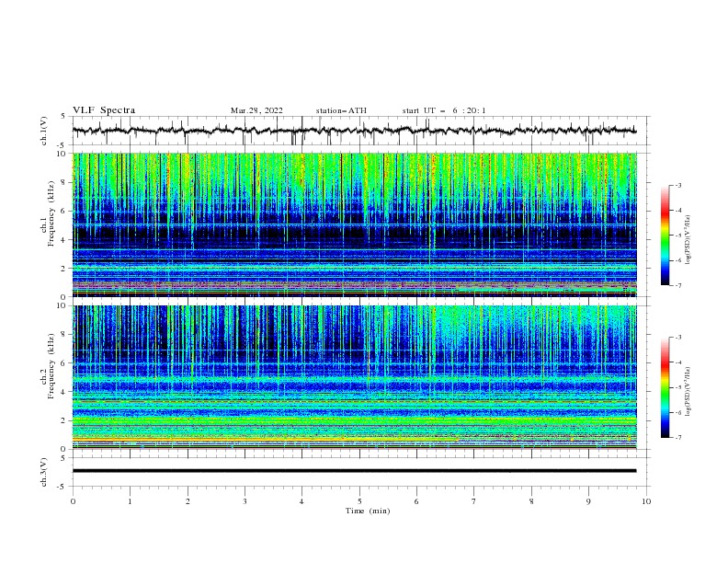
Task: Click time axis tick label "6"
Action: tap(416, 501)
